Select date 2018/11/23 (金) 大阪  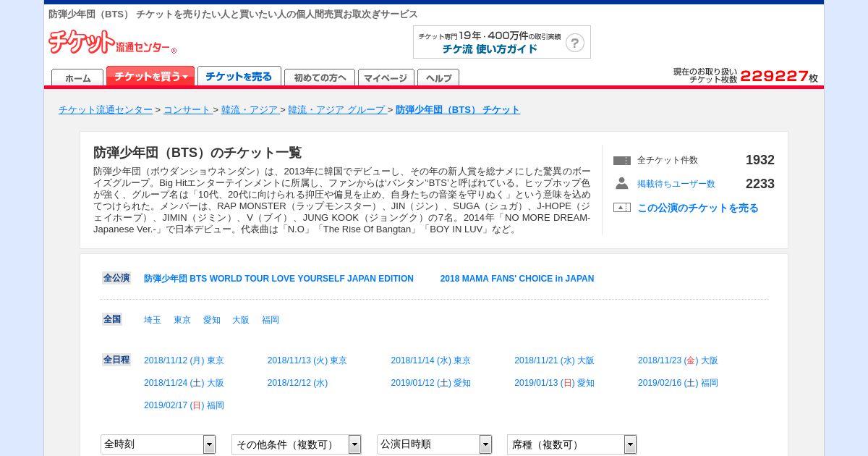tap(678, 360)
